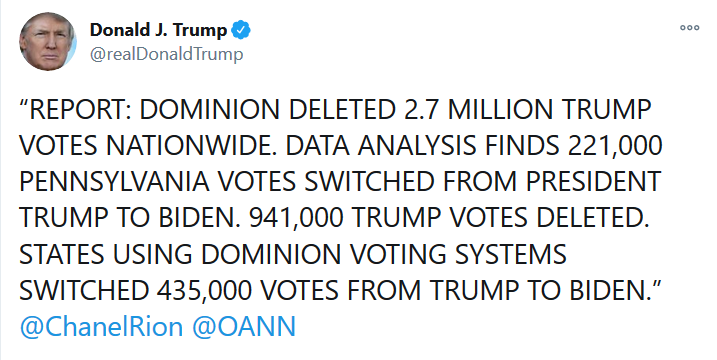Open the @OANN mention link
This screenshot has width=717, height=360.
pos(244,328)
